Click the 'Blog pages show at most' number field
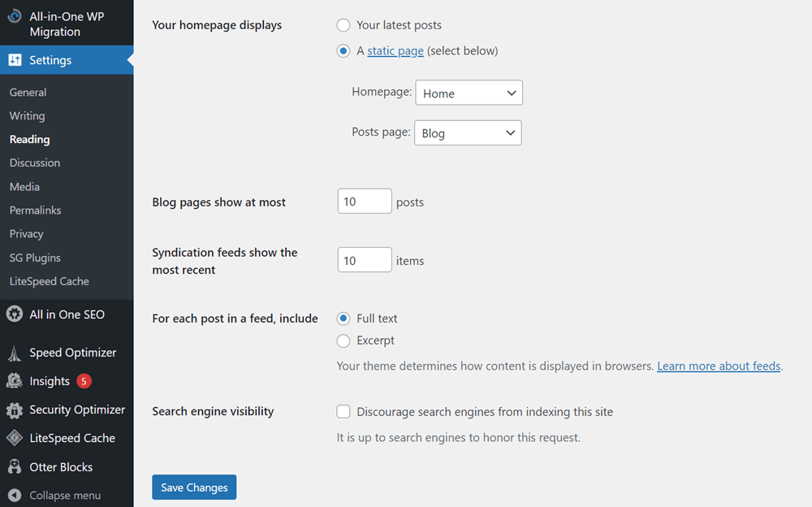 point(365,201)
